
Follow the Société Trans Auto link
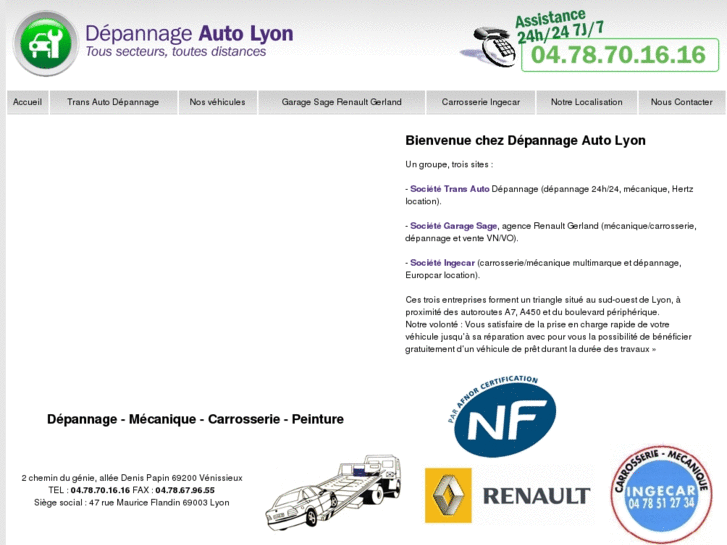coord(450,189)
